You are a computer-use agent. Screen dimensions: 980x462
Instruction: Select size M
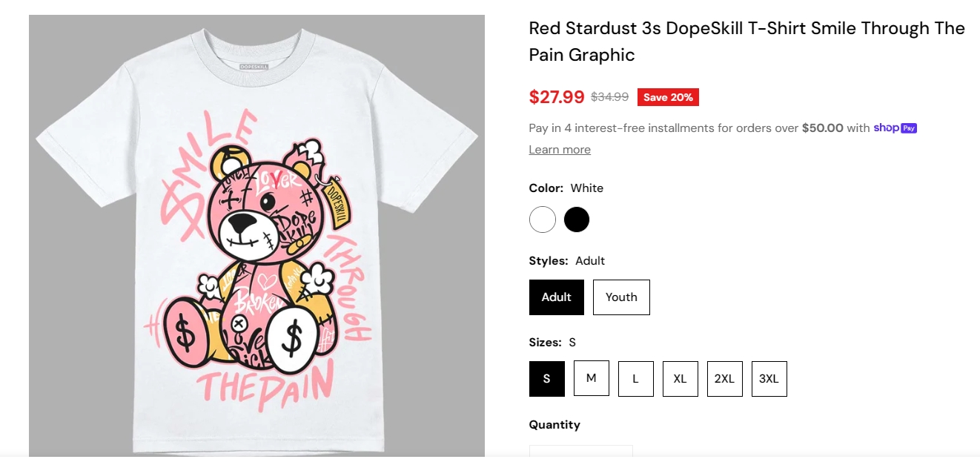[x=592, y=379]
